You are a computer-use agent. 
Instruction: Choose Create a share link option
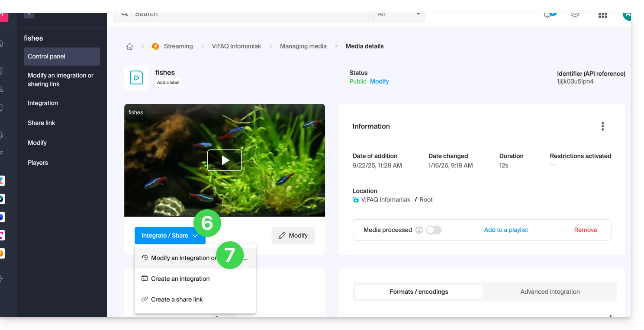tap(177, 300)
